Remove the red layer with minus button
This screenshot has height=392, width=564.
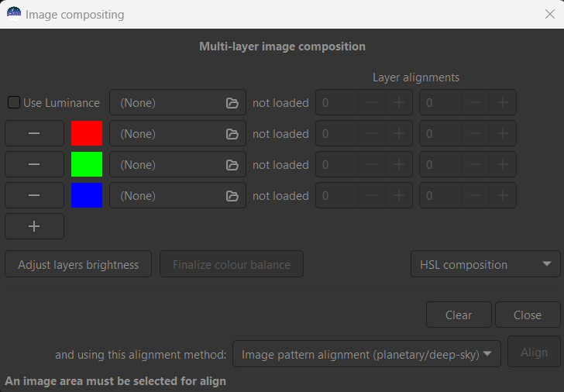pyautogui.click(x=34, y=133)
